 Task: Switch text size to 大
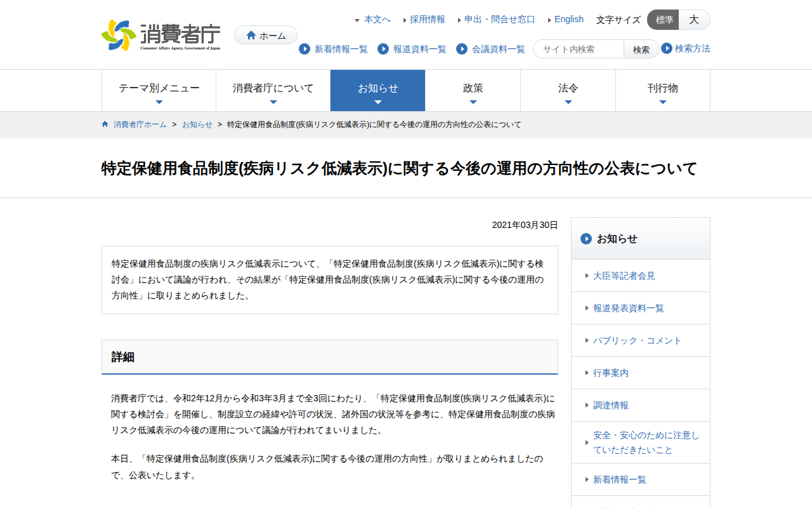click(x=694, y=20)
